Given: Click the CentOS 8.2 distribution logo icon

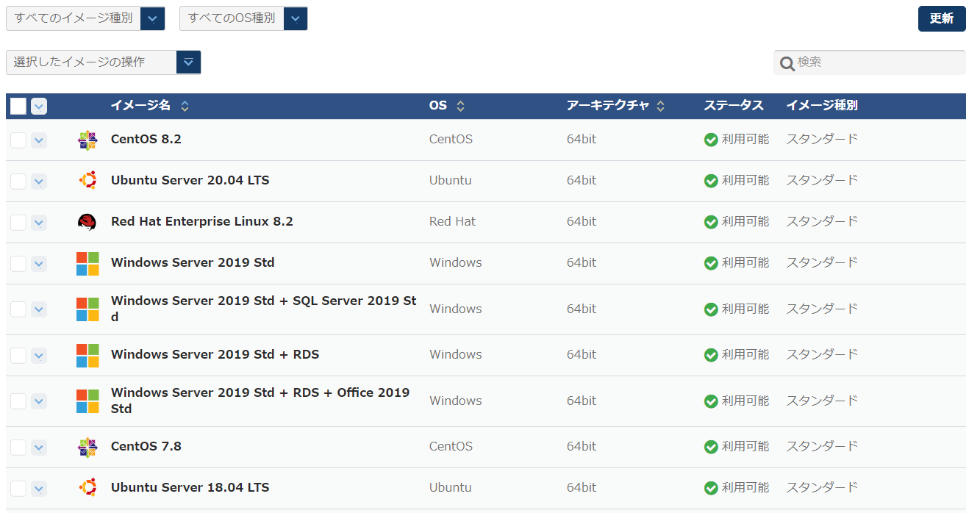Looking at the screenshot, I should coord(87,139).
